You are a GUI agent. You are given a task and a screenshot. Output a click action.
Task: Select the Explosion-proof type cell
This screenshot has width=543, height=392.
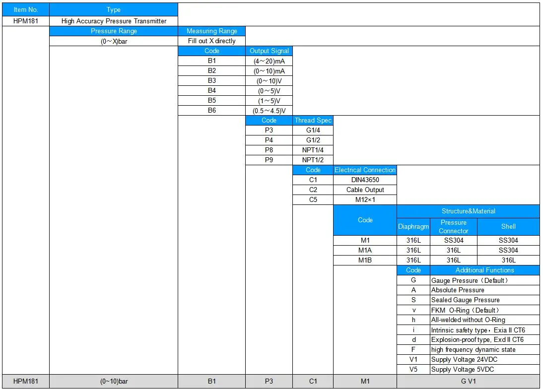click(x=485, y=340)
